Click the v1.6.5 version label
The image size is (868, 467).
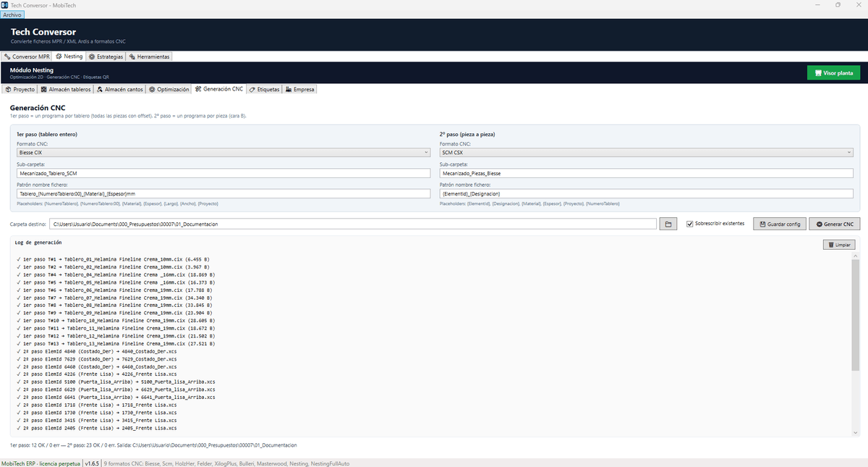[92, 463]
